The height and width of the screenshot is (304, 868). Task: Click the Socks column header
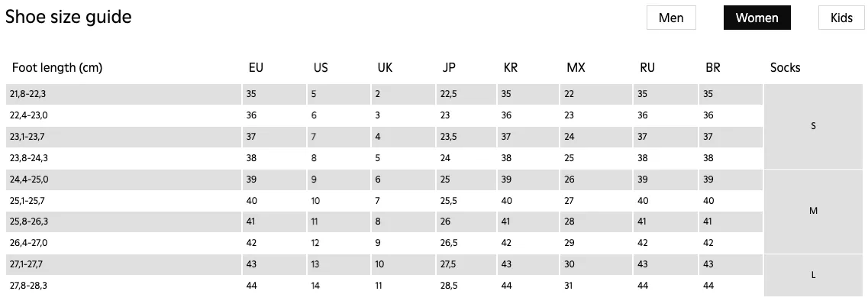785,67
